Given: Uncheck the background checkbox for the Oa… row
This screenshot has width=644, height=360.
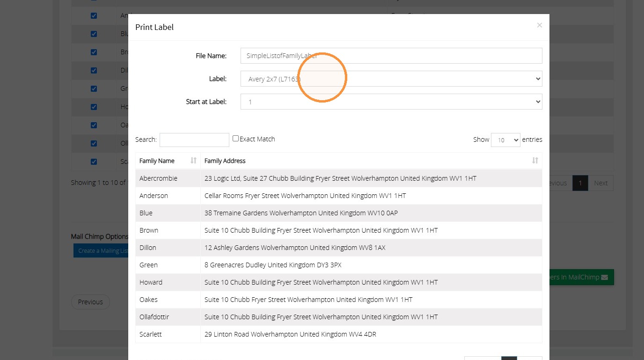Looking at the screenshot, I should pyautogui.click(x=94, y=125).
